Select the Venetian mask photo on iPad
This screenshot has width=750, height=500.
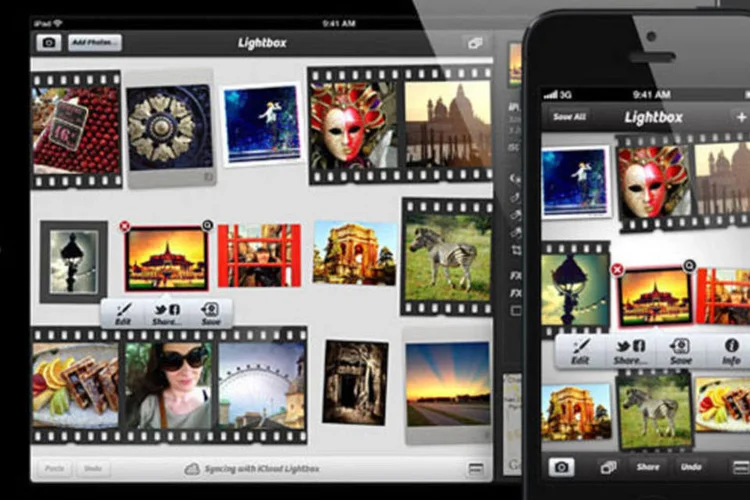(353, 125)
